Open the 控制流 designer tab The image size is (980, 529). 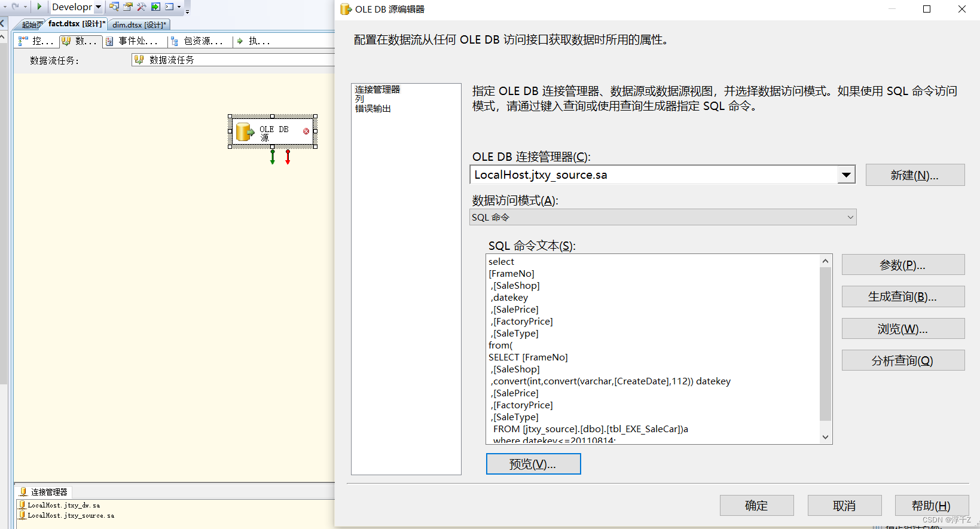click(36, 41)
